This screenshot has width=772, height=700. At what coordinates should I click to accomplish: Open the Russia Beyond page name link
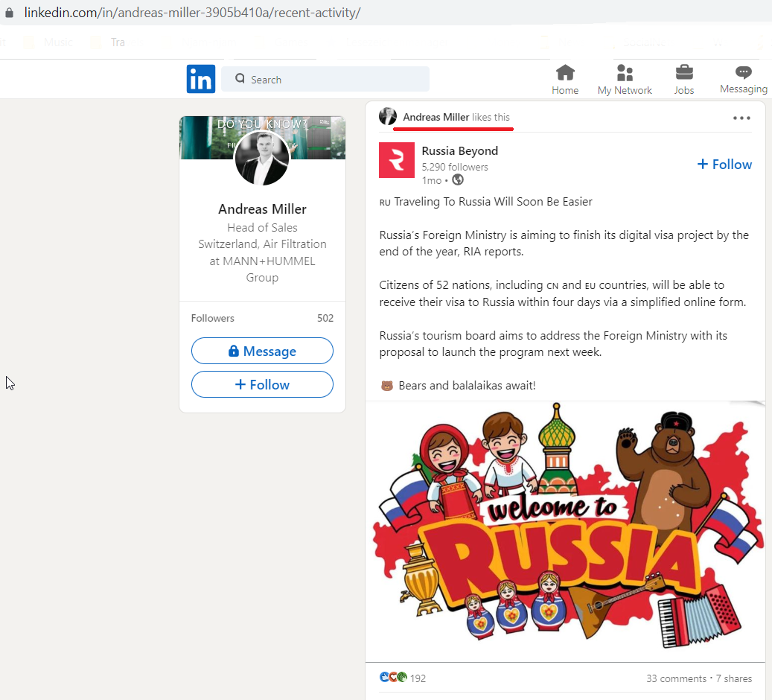click(460, 150)
